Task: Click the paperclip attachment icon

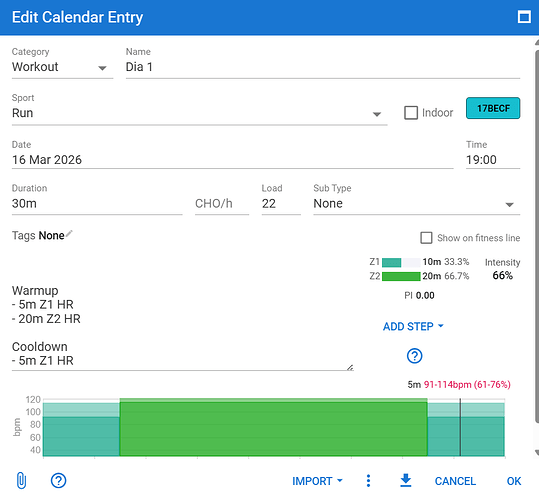Action: 21,480
